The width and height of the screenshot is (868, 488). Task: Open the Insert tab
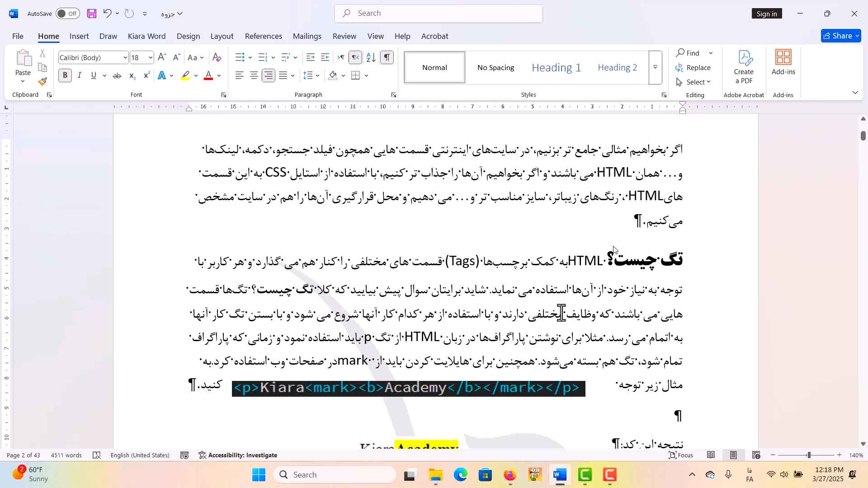(79, 36)
